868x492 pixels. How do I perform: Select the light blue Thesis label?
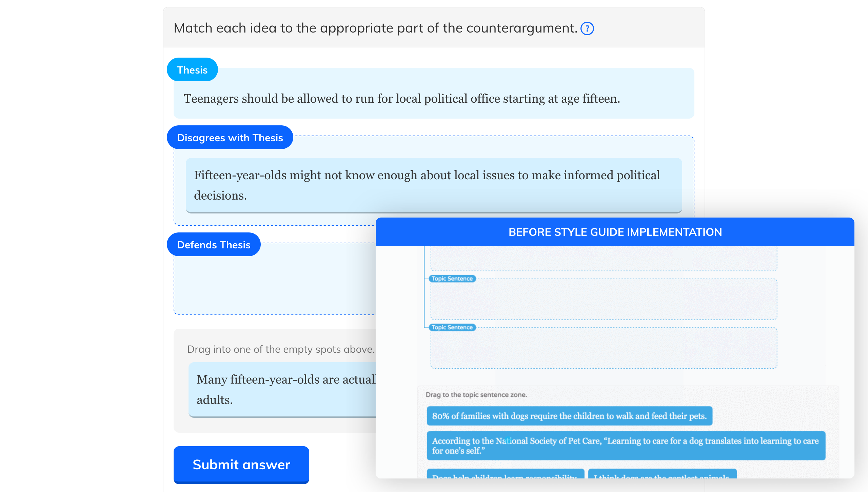click(x=192, y=70)
